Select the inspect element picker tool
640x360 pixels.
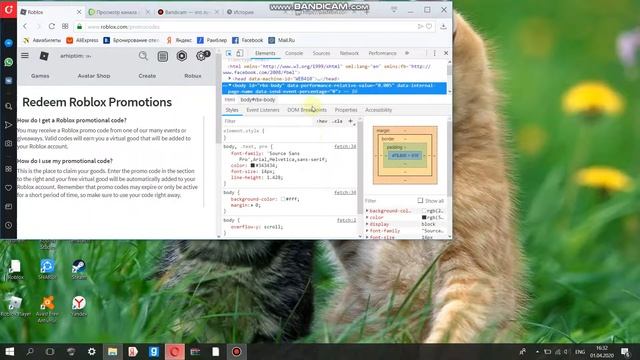pos(229,53)
